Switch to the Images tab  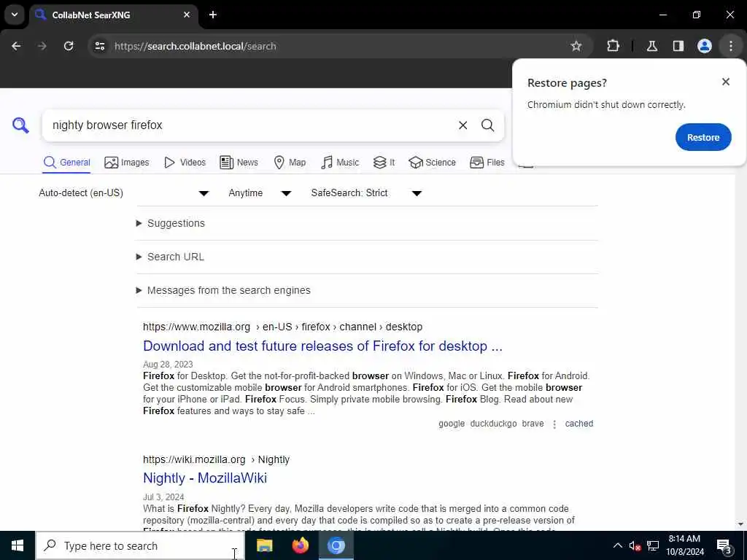point(127,163)
